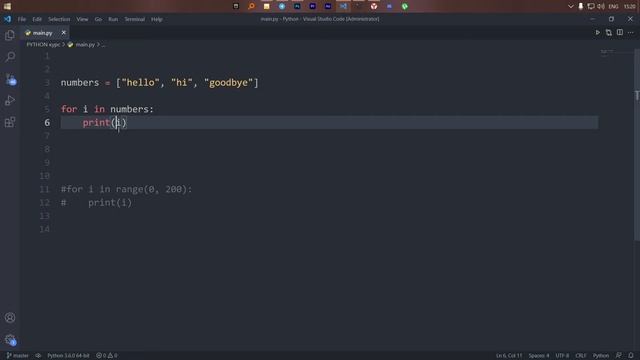Viewport: 640px width, 360px height.
Task: Click the print call on line 6
Action: click(96, 122)
